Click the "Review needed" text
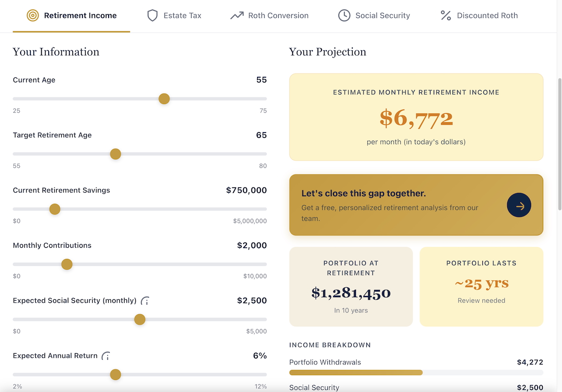Screen dimensions: 562x392 point(481,301)
